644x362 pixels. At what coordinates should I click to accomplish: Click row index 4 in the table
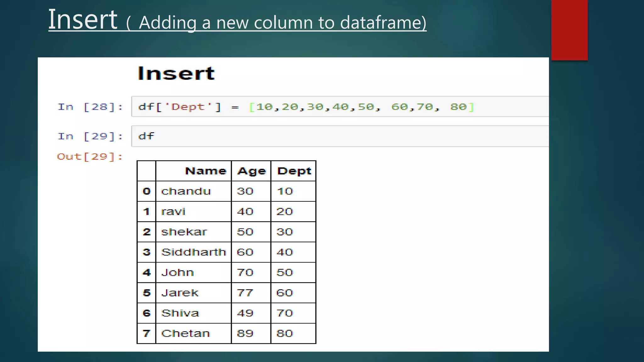point(147,272)
